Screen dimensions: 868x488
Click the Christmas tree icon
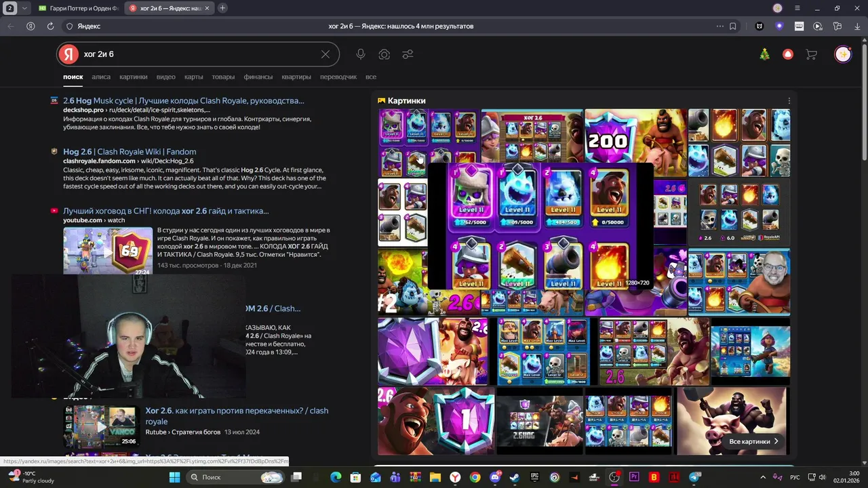click(x=765, y=54)
